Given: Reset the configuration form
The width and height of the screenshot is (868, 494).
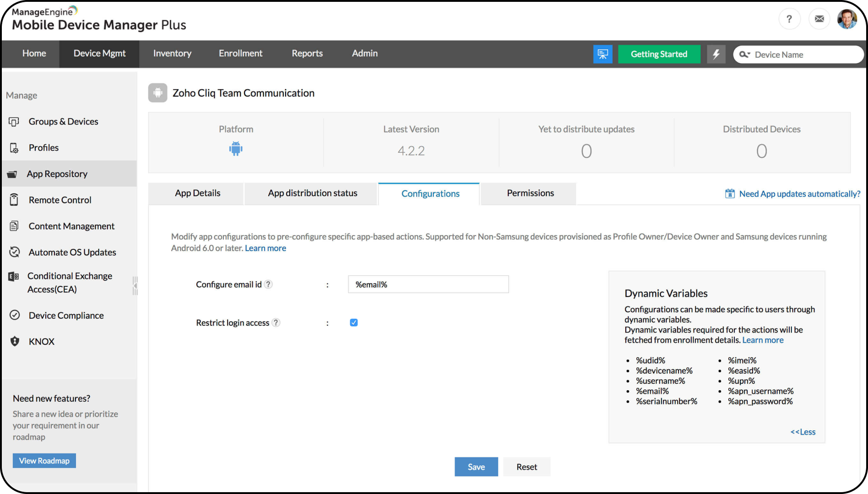Looking at the screenshot, I should click(527, 467).
